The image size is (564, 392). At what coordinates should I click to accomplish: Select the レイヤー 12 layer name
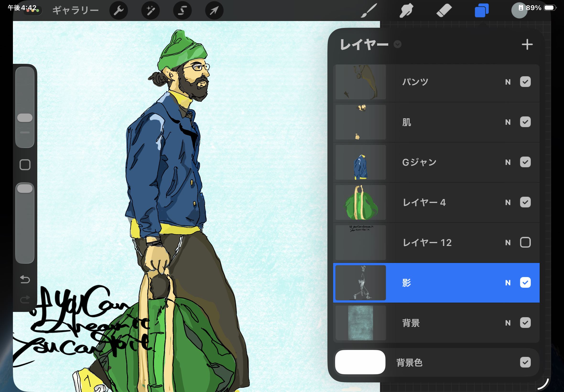(427, 243)
